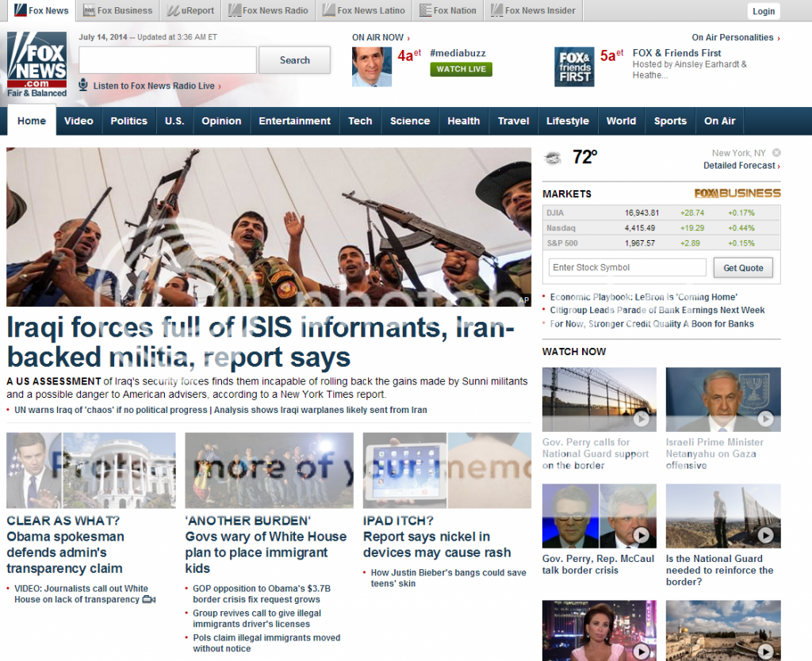Open Justin Bieber's bangs story link
The image size is (812, 661).
pyautogui.click(x=449, y=578)
